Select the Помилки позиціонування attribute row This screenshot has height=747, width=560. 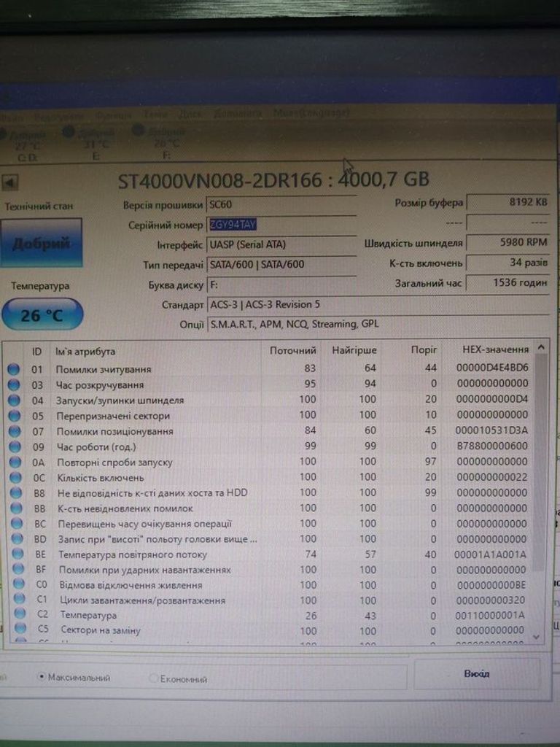point(114,431)
